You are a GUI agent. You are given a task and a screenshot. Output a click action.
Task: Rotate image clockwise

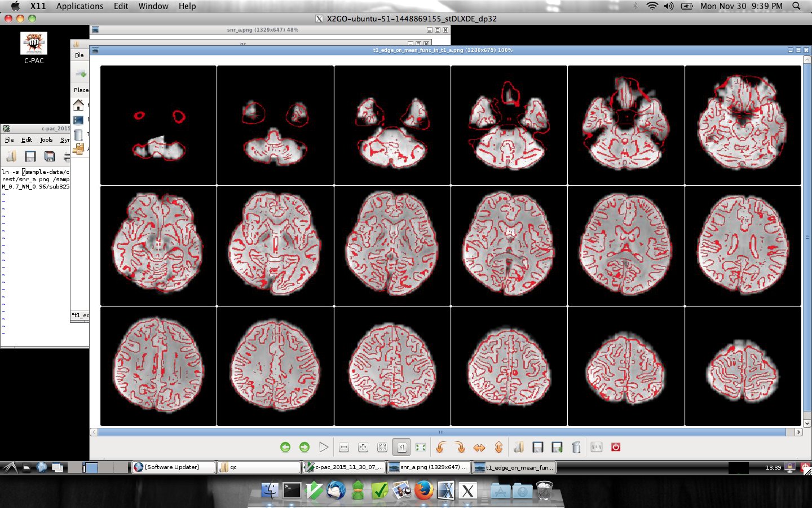460,447
